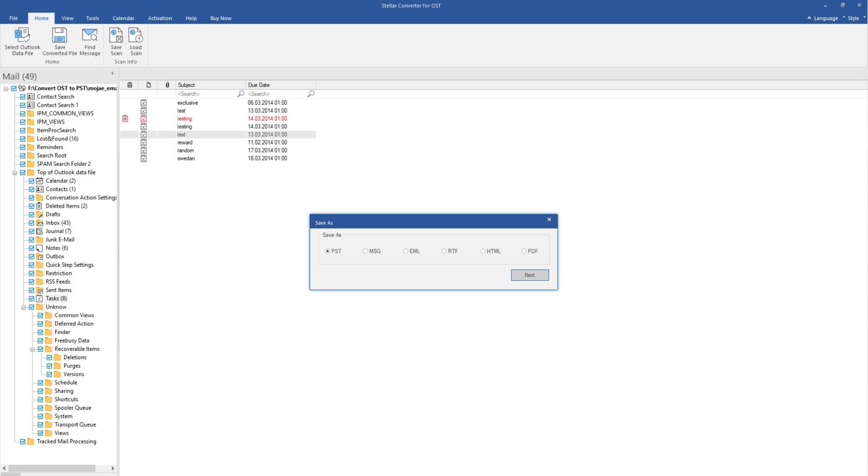Open the Find Message tool

(90, 36)
